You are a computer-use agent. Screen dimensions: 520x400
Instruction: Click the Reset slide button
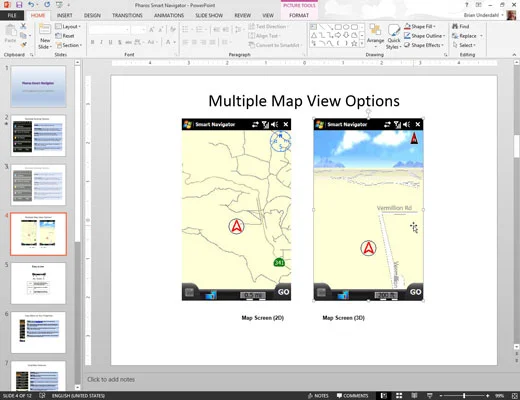pyautogui.click(x=65, y=36)
